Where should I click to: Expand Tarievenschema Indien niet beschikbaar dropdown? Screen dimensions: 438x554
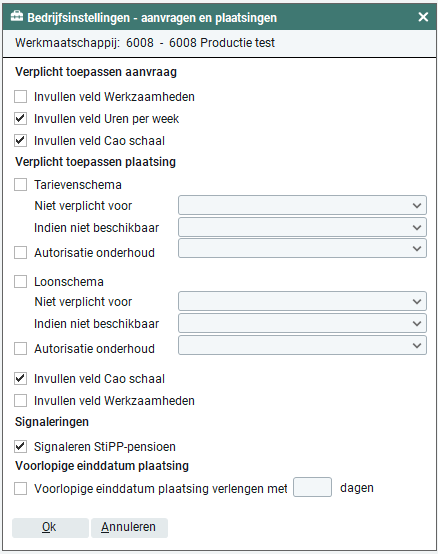302,227
